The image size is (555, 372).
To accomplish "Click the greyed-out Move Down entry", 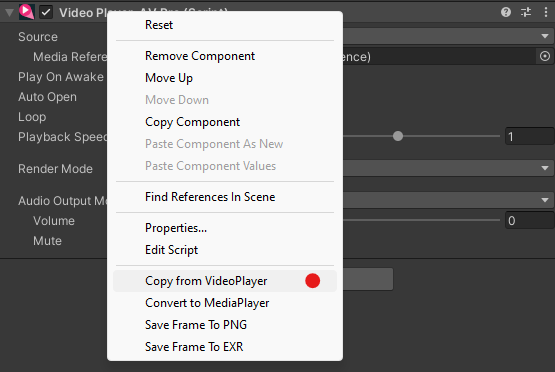I will click(225, 100).
